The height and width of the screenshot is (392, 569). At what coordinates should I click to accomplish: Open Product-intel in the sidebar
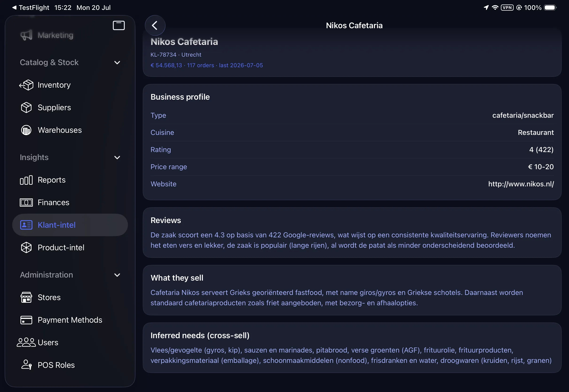pos(70,247)
